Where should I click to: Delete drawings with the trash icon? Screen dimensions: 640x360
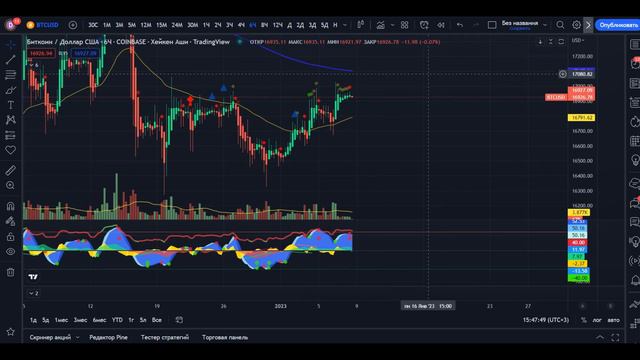pos(11,272)
